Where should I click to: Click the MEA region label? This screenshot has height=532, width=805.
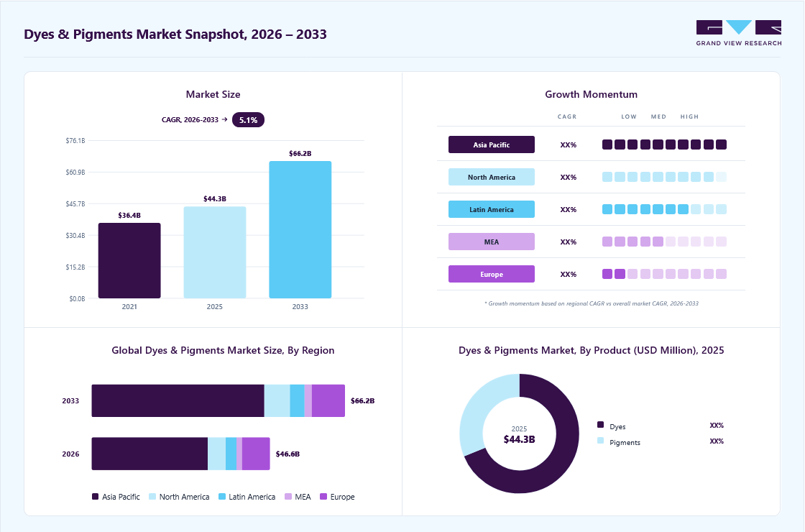[492, 242]
